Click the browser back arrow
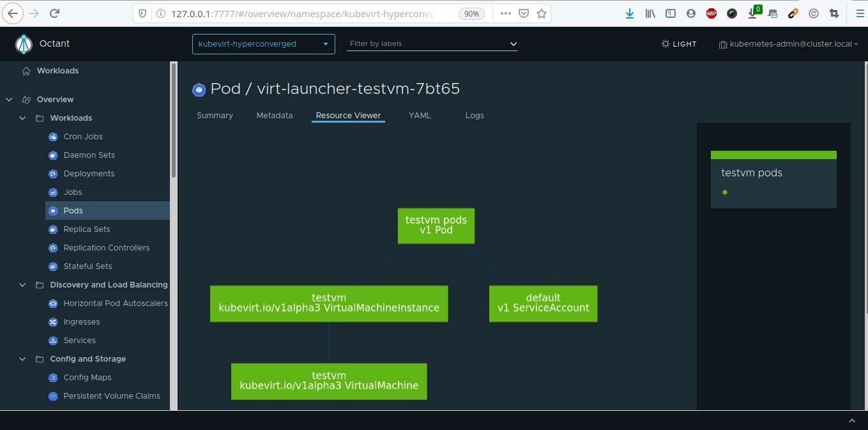Viewport: 868px width, 430px height. pyautogui.click(x=14, y=13)
